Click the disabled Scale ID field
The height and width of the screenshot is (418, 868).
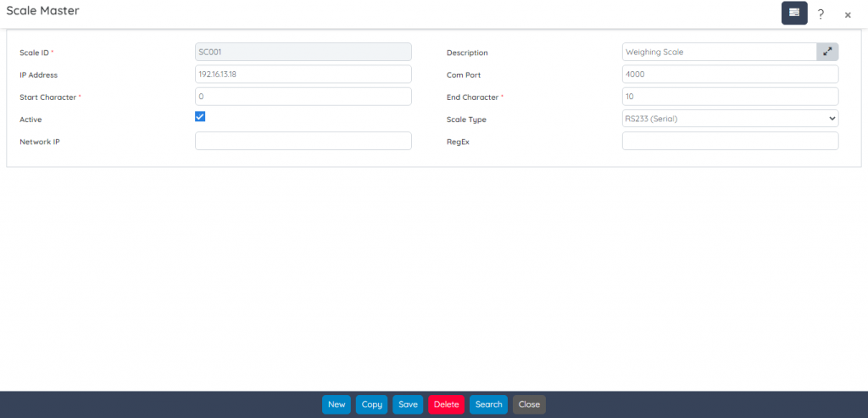303,52
